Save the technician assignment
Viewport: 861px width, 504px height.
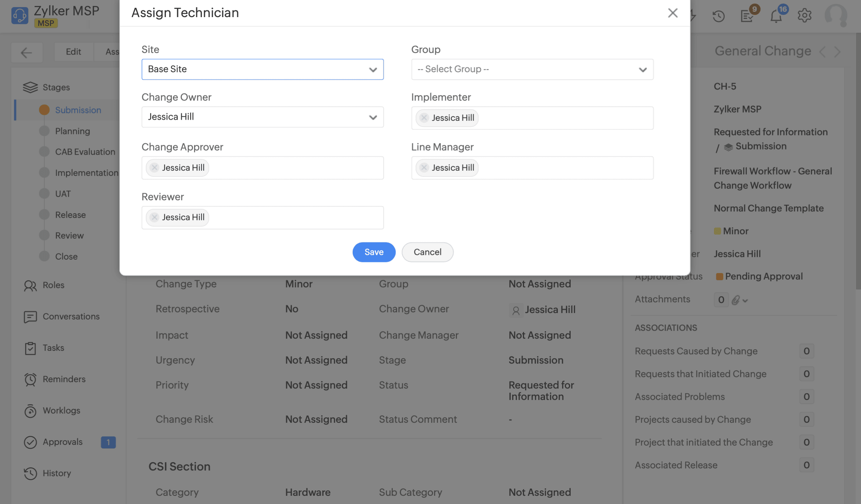coord(374,252)
